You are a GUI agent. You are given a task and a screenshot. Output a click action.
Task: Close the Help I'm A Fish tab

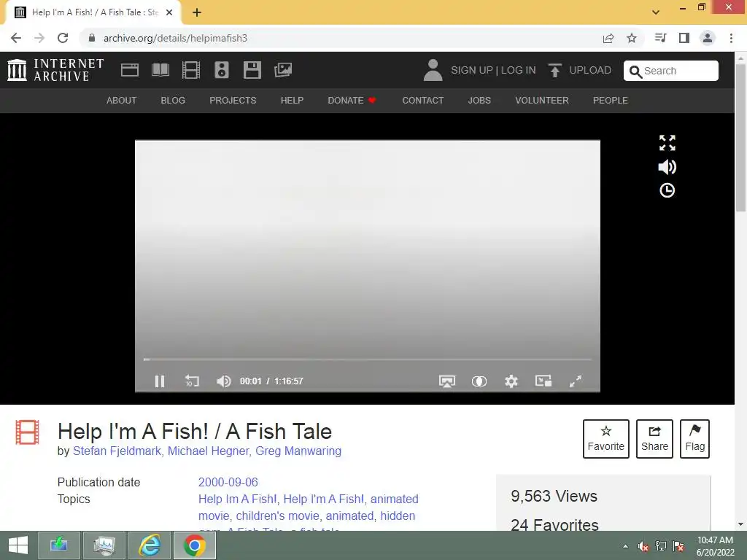169,12
